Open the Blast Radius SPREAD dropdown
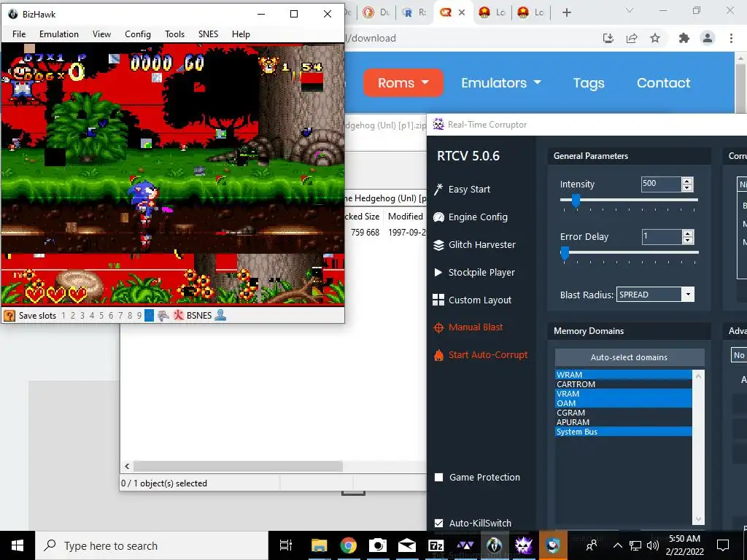Viewport: 747px width, 560px height. point(655,295)
